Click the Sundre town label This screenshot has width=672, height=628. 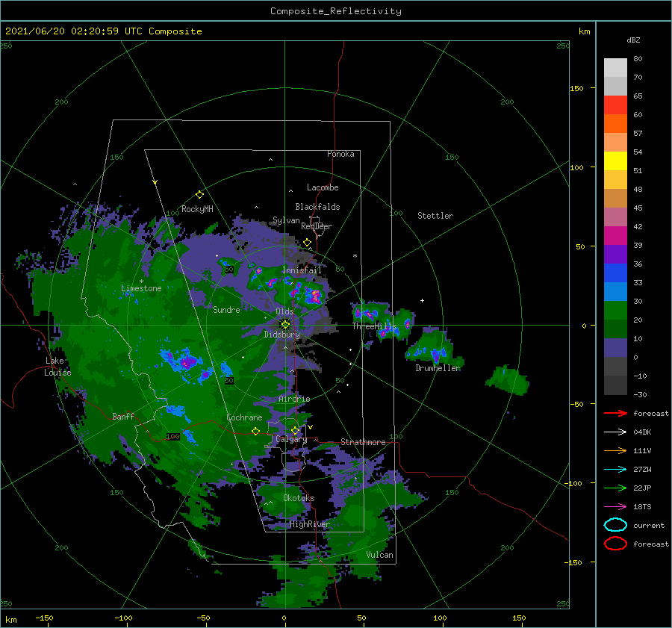(x=226, y=309)
